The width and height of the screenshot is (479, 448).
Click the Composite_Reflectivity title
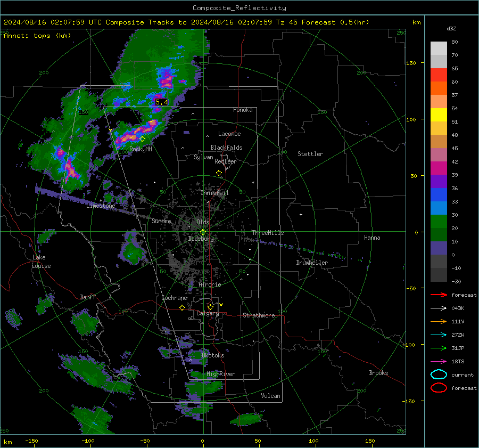click(240, 8)
